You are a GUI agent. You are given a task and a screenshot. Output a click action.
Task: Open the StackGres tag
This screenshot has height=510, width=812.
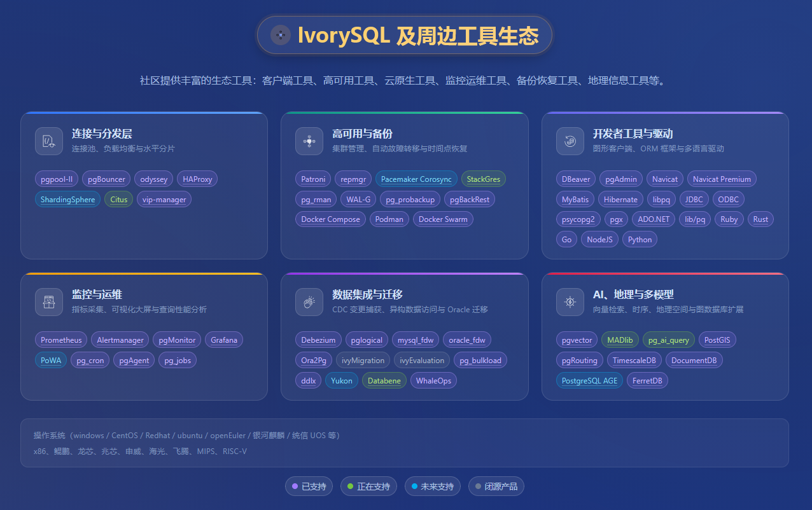click(x=484, y=179)
